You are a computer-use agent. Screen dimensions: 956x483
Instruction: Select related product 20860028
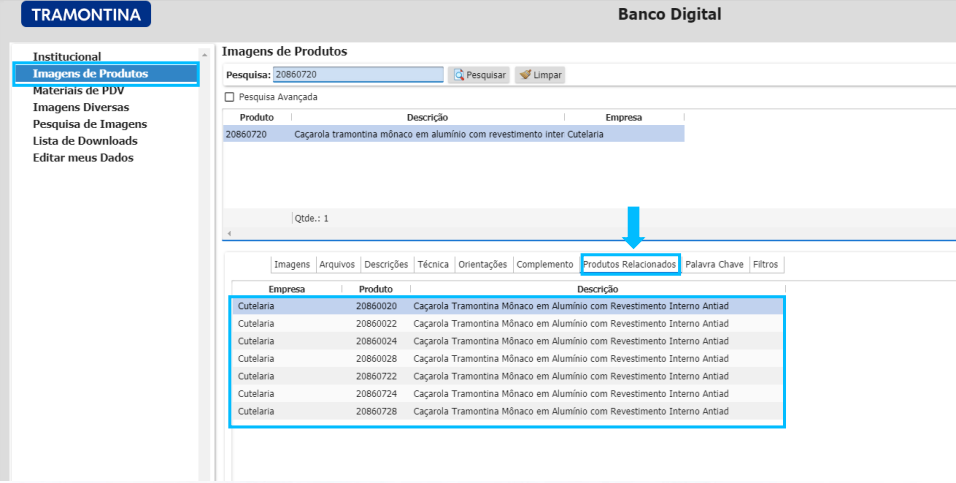(507, 359)
